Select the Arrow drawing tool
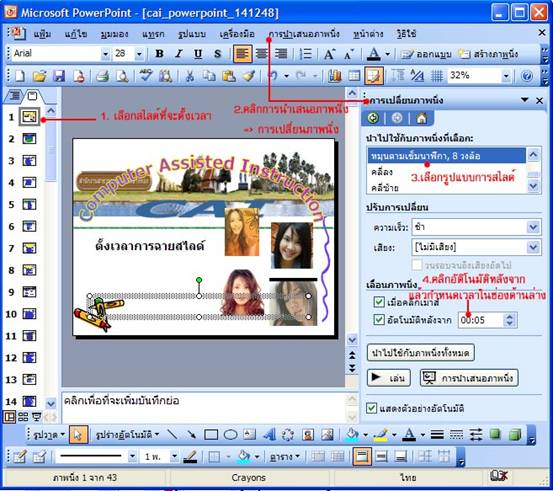The width and height of the screenshot is (553, 491). (x=192, y=435)
